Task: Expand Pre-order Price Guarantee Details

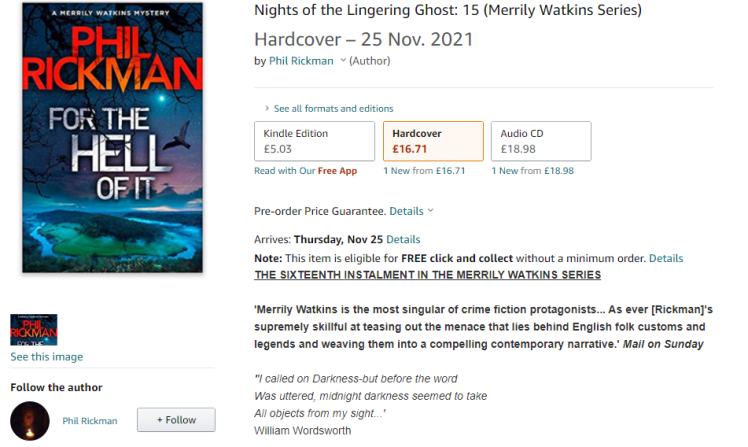Action: [410, 211]
